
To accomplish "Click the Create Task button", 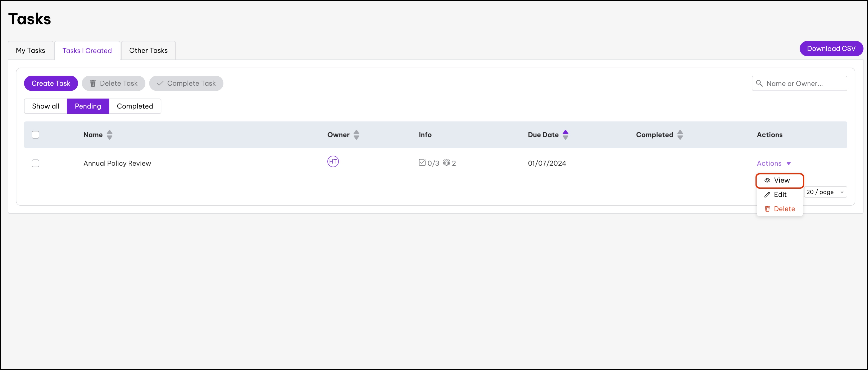I will pyautogui.click(x=51, y=83).
